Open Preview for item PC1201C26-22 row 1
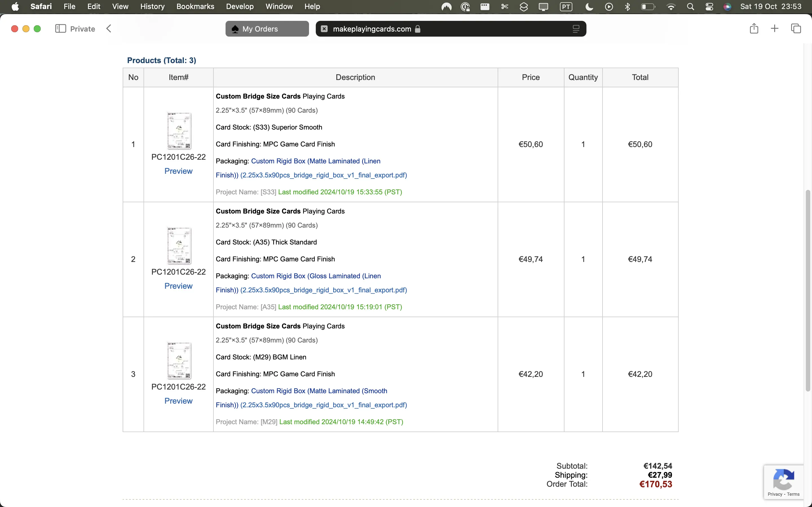This screenshot has width=812, height=507. (x=178, y=171)
